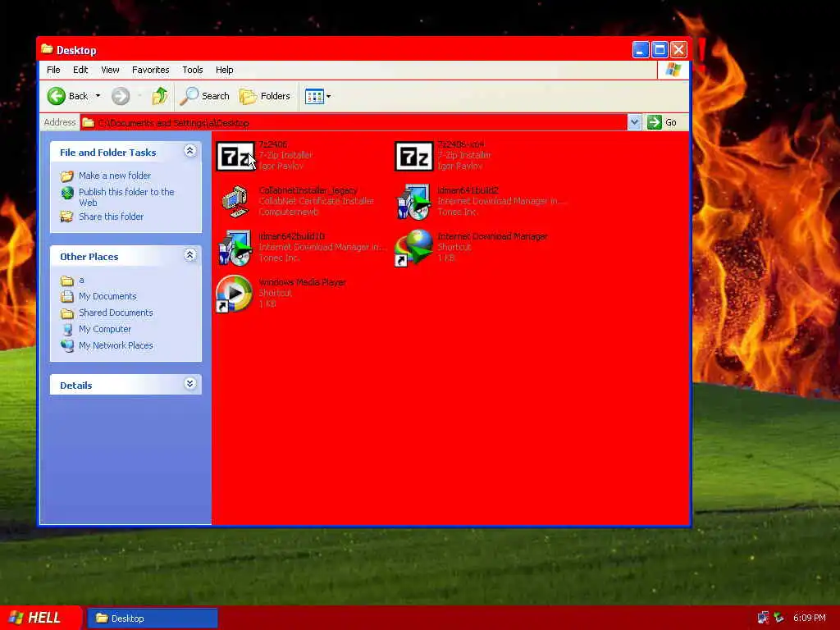The image size is (840, 630).
Task: Open the Edit menu
Action: (x=80, y=70)
